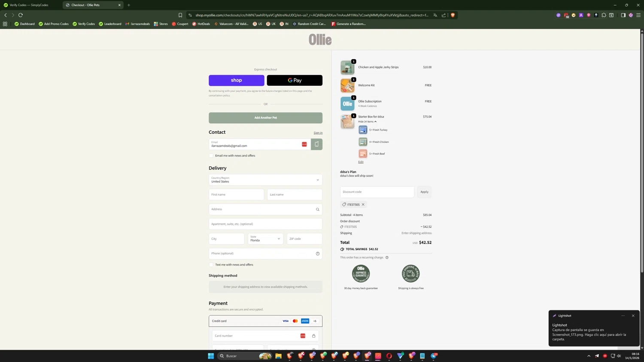Open Dashboard bookmark
The height and width of the screenshot is (362, 644).
pyautogui.click(x=24, y=24)
